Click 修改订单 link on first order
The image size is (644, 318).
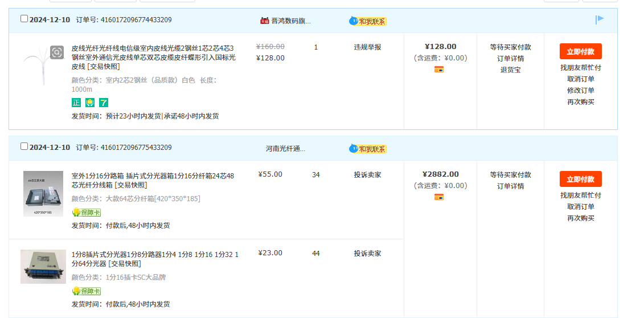580,91
